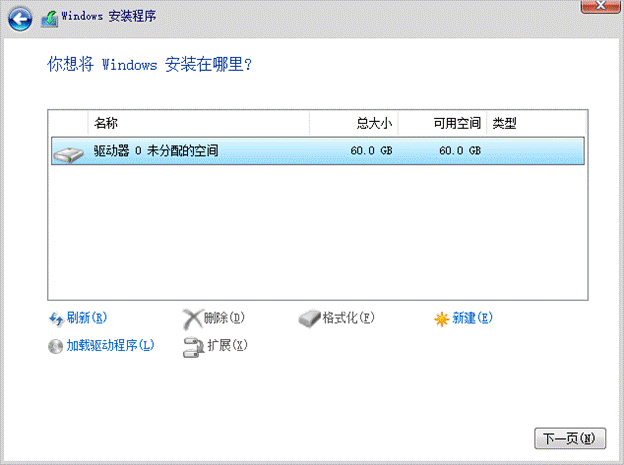Screen dimensions: 624x465
Task: Click the 60.0 GB total size cell
Action: [x=371, y=150]
